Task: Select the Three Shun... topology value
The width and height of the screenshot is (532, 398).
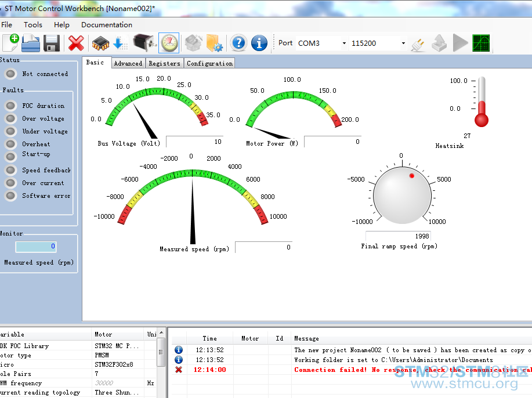Action: tap(117, 393)
